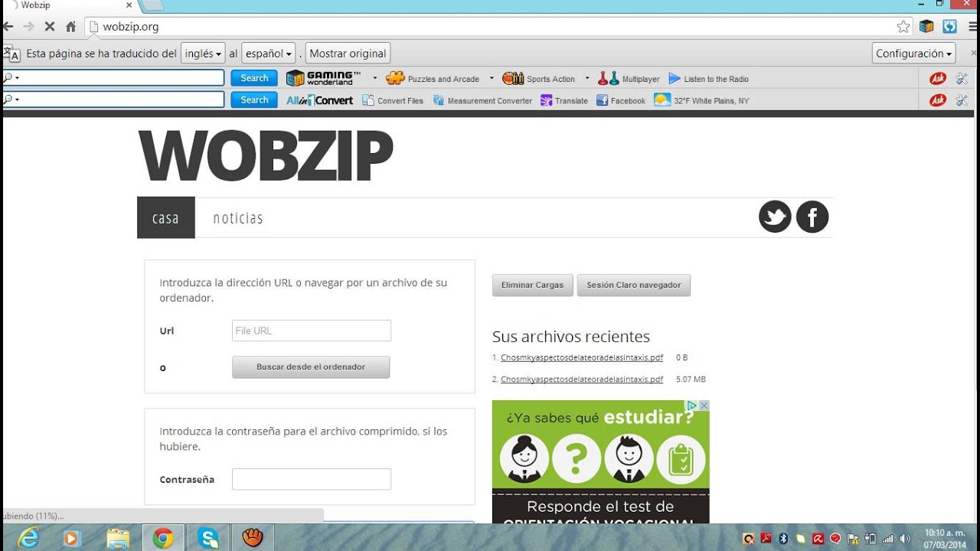Click the cube Chrome extension icon
This screenshot has width=980, height=551.
926,27
